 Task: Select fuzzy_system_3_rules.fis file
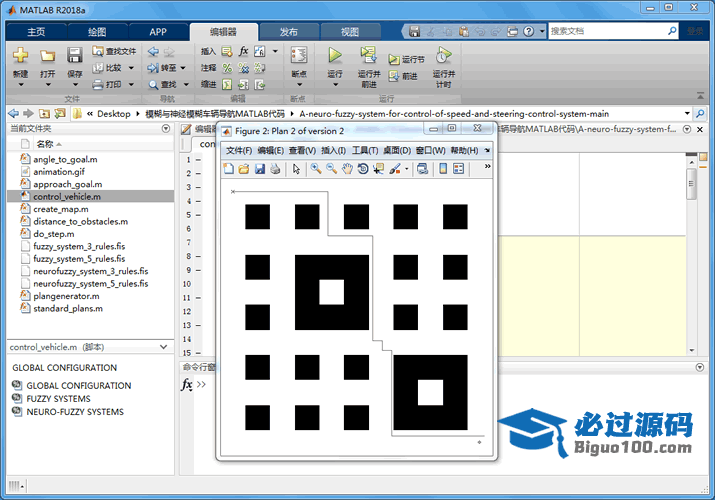pyautogui.click(x=79, y=247)
